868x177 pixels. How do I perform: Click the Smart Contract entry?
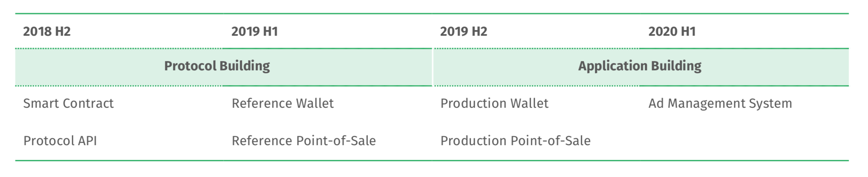click(69, 103)
